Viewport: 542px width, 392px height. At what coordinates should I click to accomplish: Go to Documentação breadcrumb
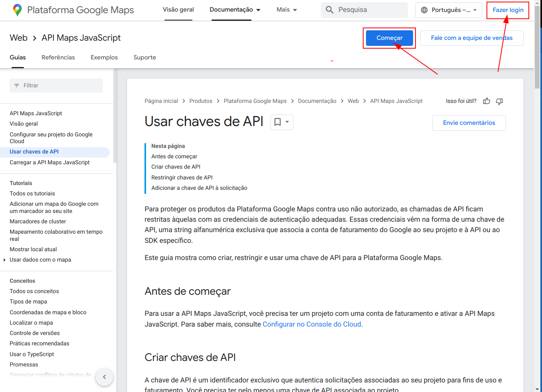(x=317, y=101)
